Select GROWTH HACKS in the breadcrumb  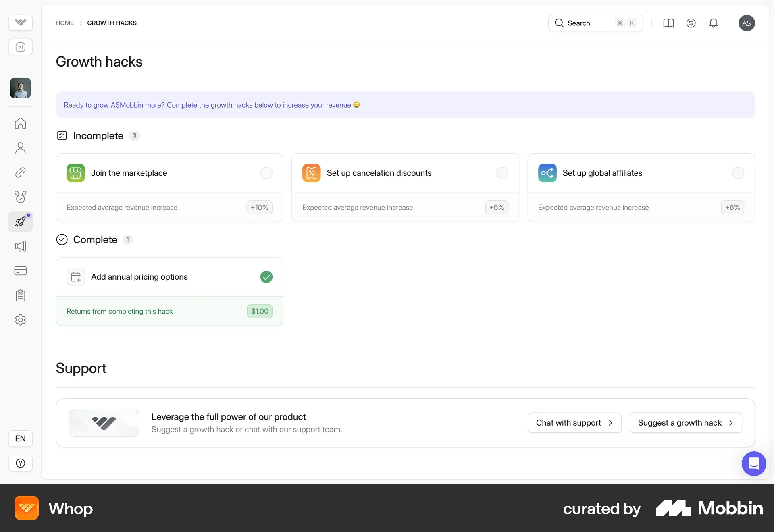point(112,23)
